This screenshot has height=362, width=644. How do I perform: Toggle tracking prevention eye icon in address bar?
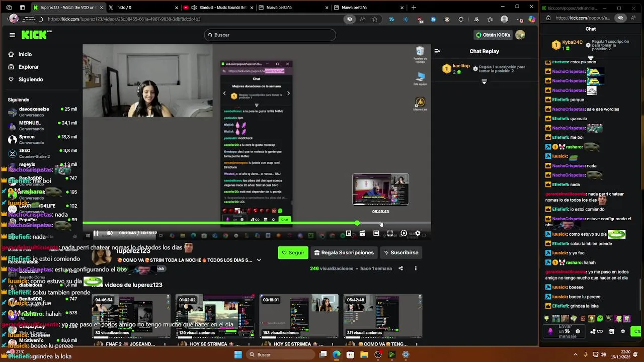pos(350,19)
